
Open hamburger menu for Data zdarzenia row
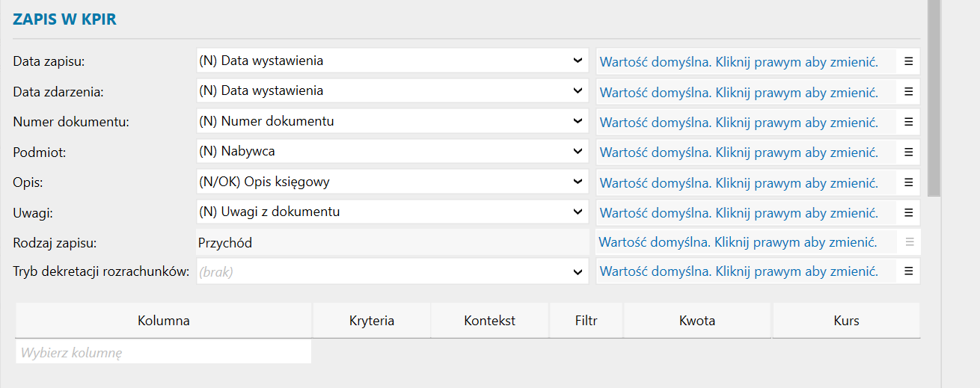908,91
